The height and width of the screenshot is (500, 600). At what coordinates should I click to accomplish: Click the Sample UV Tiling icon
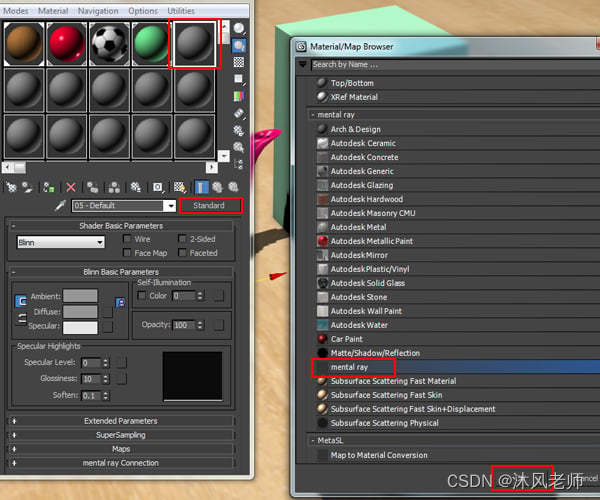coord(239,79)
